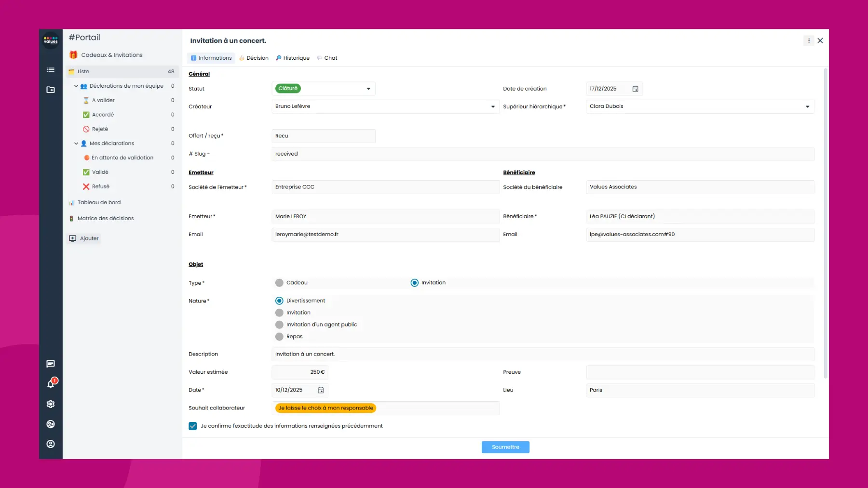868x488 pixels.
Task: Open the settings gear in the sidebar
Action: [x=50, y=404]
